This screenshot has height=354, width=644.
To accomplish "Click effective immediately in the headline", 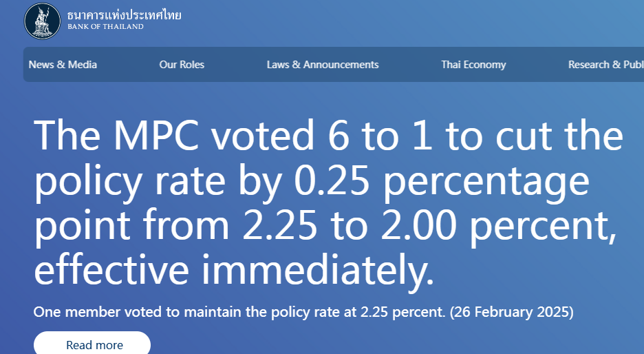I will (x=234, y=270).
